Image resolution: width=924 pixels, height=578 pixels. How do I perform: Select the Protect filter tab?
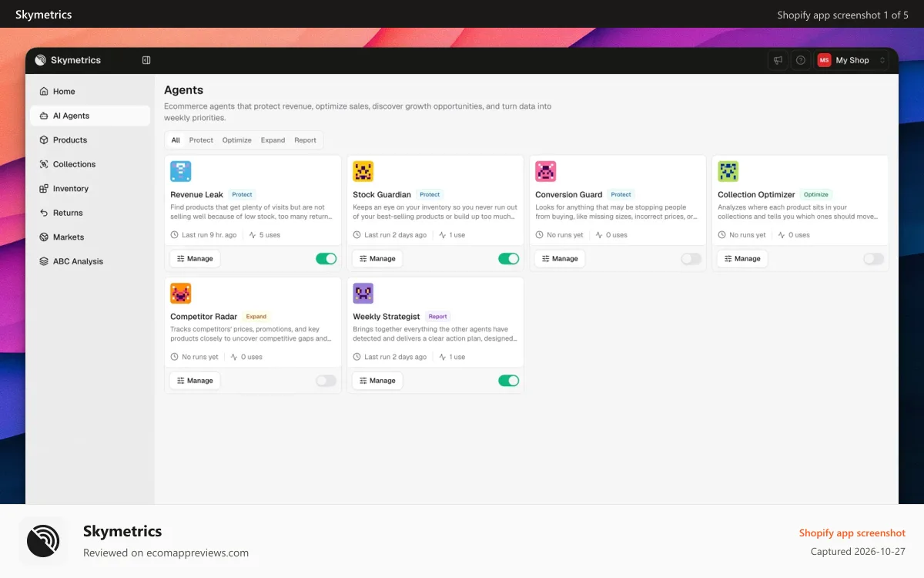tap(201, 140)
